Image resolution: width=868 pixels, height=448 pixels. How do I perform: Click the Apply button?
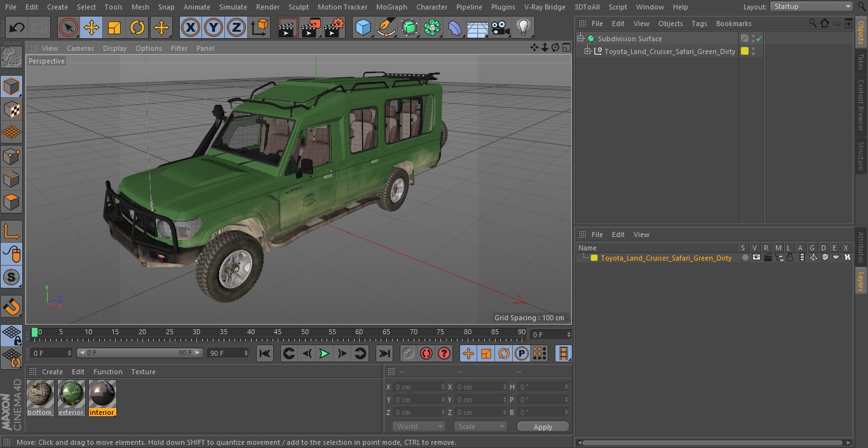pos(543,426)
